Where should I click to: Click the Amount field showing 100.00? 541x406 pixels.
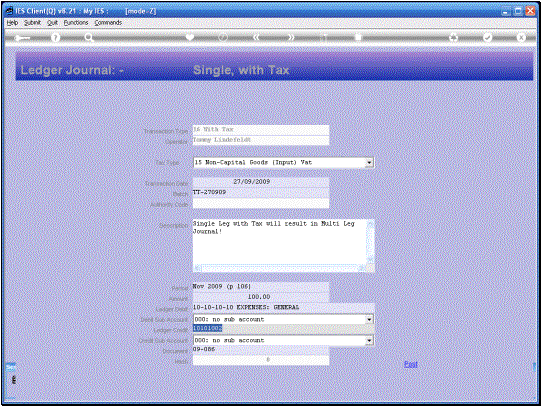[260, 297]
